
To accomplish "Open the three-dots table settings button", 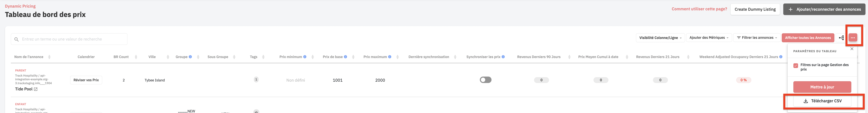I will pos(852,38).
